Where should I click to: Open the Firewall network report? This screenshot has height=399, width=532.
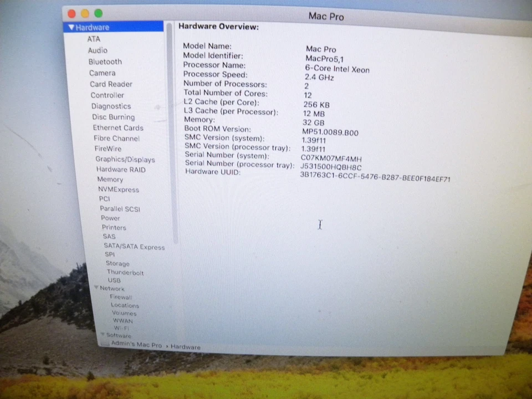[x=121, y=297]
